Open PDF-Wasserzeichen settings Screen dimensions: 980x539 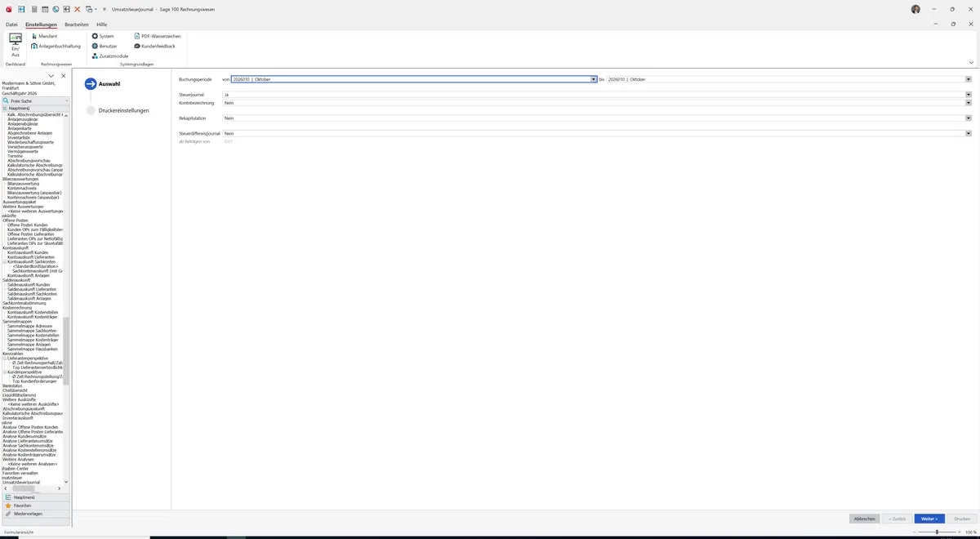point(157,37)
